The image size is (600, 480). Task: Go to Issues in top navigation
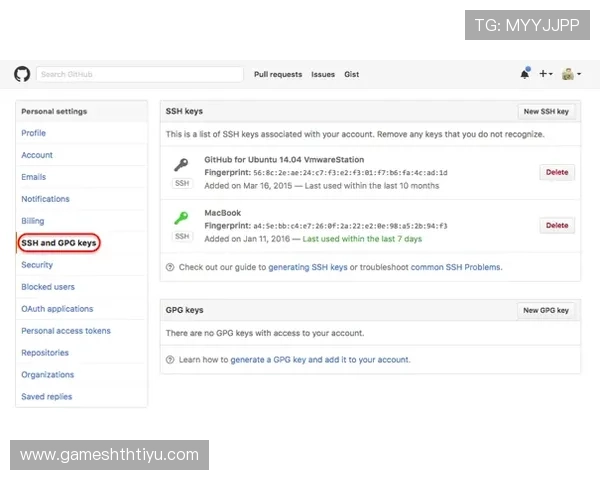click(x=323, y=74)
